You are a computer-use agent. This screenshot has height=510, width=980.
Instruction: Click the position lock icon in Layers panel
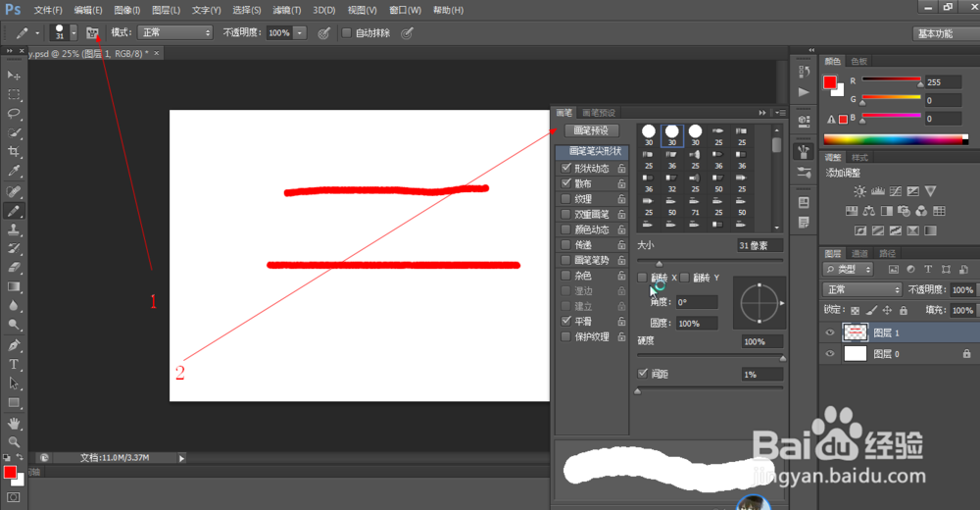point(887,310)
